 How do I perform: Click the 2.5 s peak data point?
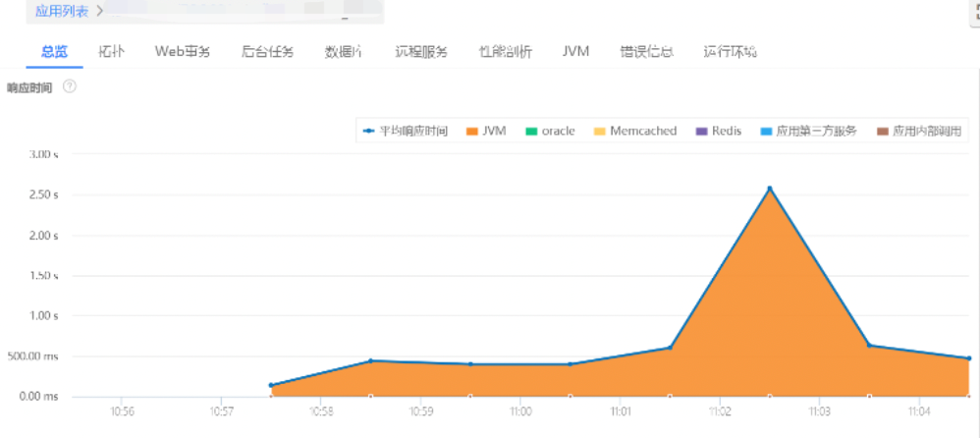point(769,189)
